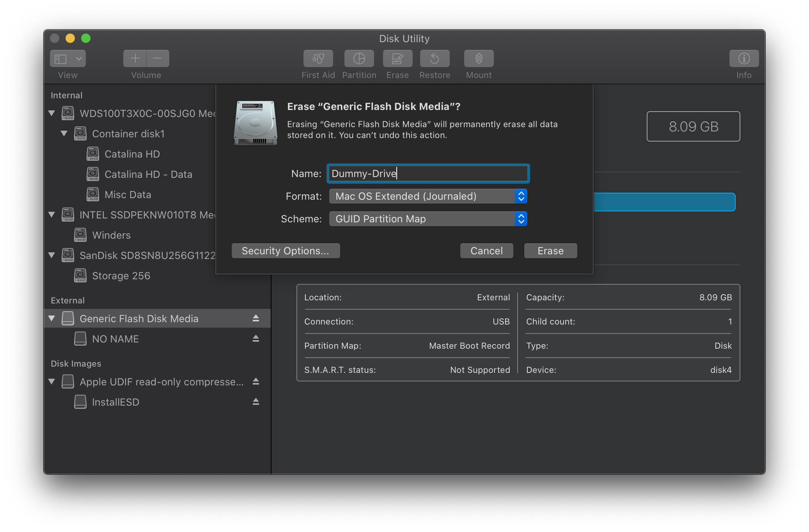Select Catalina HD volume in sidebar
This screenshot has height=532, width=809.
[130, 154]
